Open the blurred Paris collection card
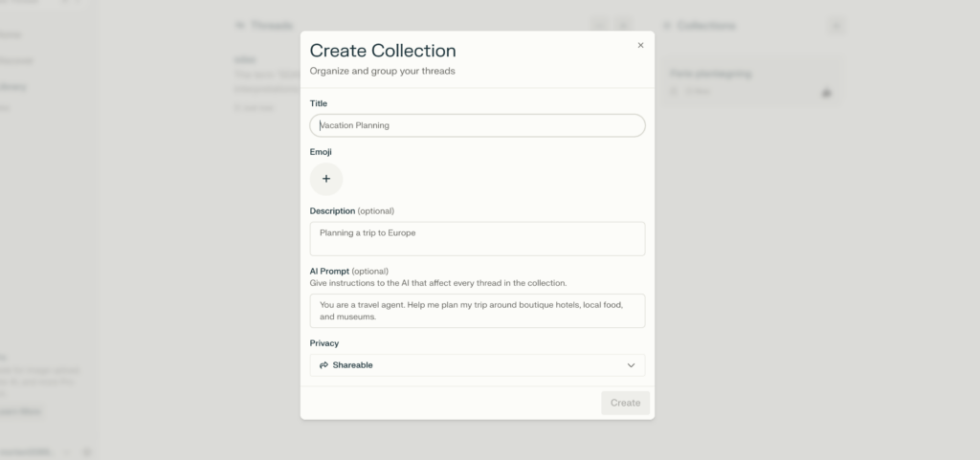980x460 pixels. pos(754,81)
